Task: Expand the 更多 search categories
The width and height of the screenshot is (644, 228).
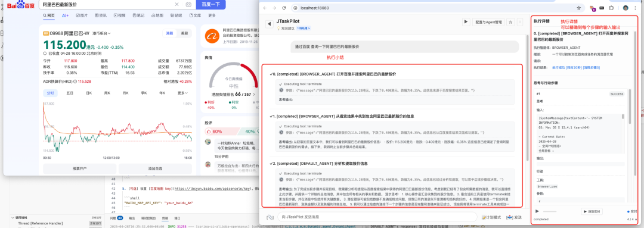Action: coord(212,15)
